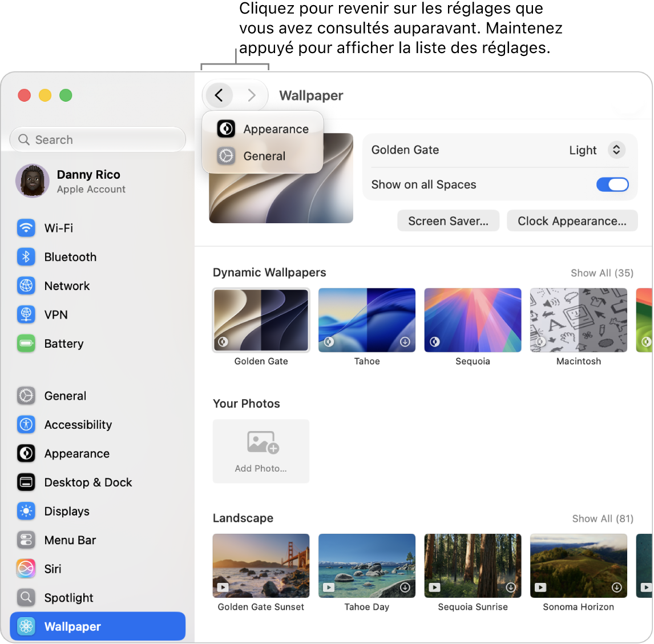Image resolution: width=654 pixels, height=644 pixels.
Task: Show all 35 Dynamic Wallpapers
Action: (x=602, y=273)
